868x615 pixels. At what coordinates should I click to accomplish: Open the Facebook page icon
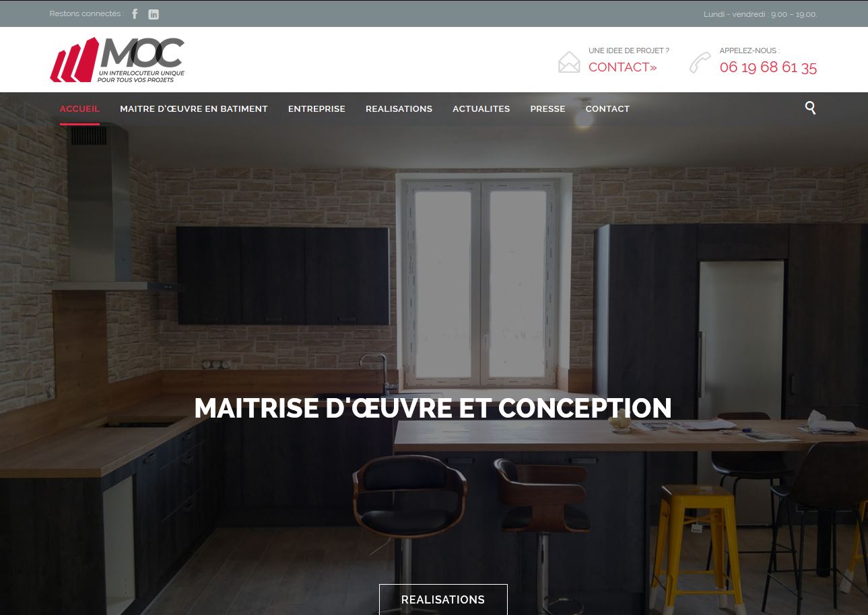click(135, 14)
